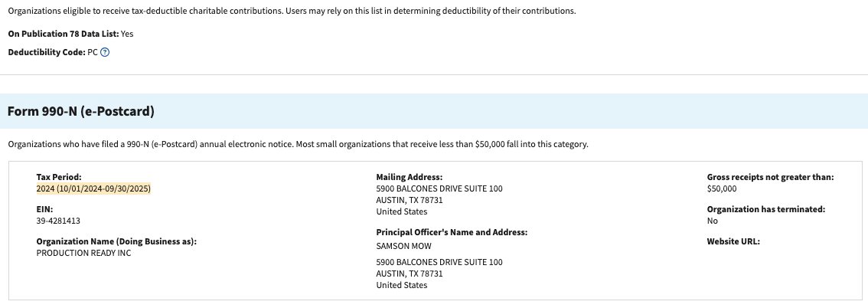Click the 'Gross receipts not greater than' label

(x=770, y=177)
